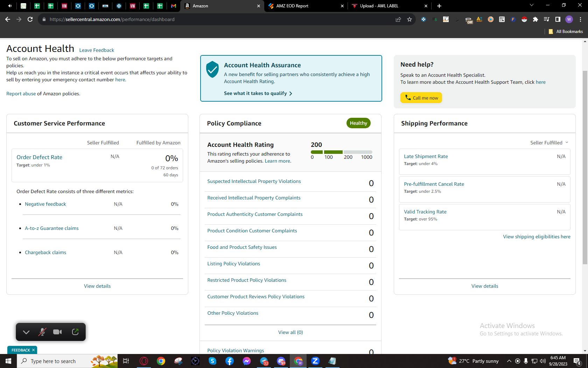Image resolution: width=588 pixels, height=368 pixels.
Task: Open the FEEDBACK widget
Action: [21, 350]
